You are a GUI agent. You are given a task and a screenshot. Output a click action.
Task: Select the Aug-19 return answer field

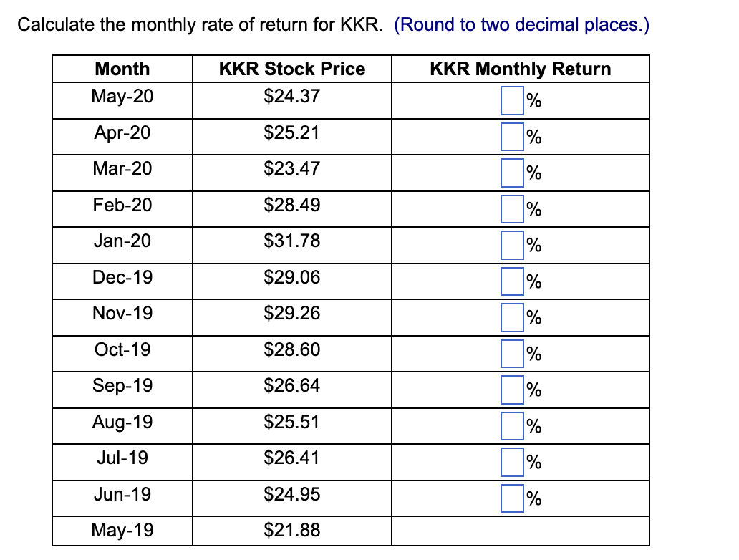(512, 426)
